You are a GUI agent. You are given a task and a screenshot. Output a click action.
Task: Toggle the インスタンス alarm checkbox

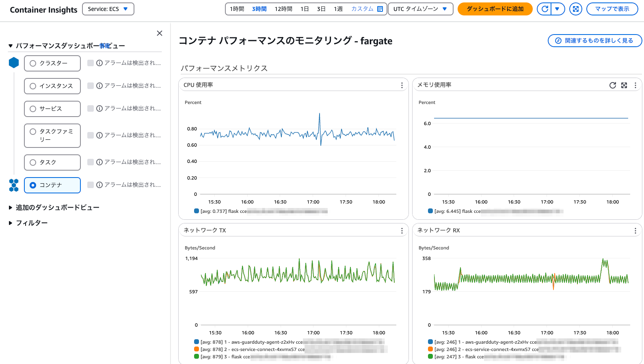point(91,86)
